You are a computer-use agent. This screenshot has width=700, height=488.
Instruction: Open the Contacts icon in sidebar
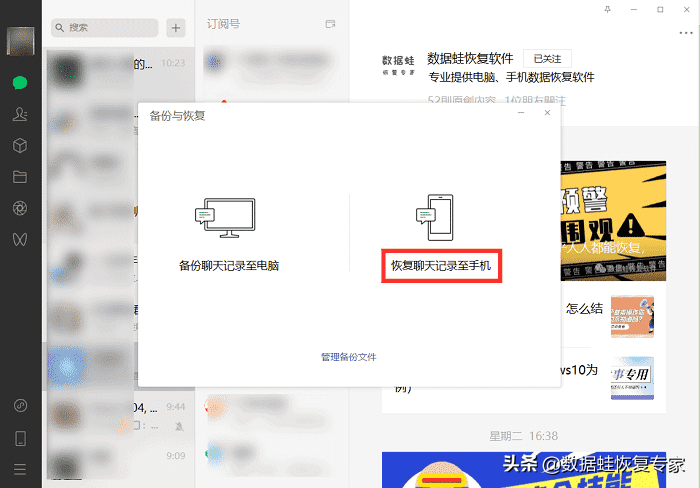(19, 114)
